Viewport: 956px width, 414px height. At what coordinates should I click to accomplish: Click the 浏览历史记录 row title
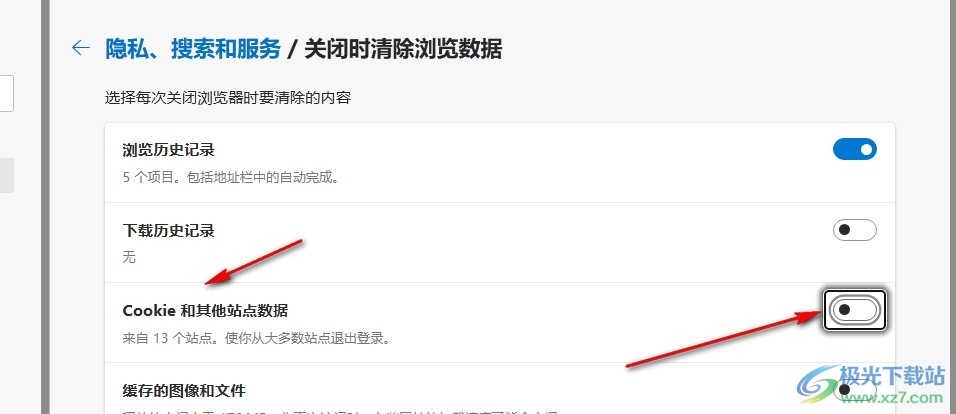pyautogui.click(x=169, y=150)
